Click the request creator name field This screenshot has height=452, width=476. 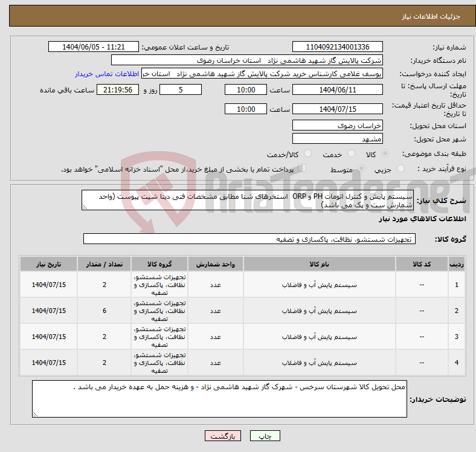pyautogui.click(x=262, y=74)
